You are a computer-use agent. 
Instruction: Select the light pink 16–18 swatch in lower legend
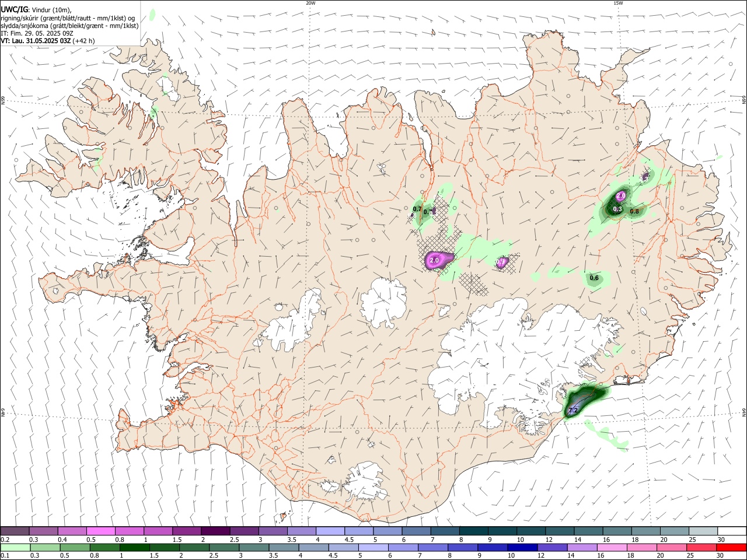tap(612, 548)
